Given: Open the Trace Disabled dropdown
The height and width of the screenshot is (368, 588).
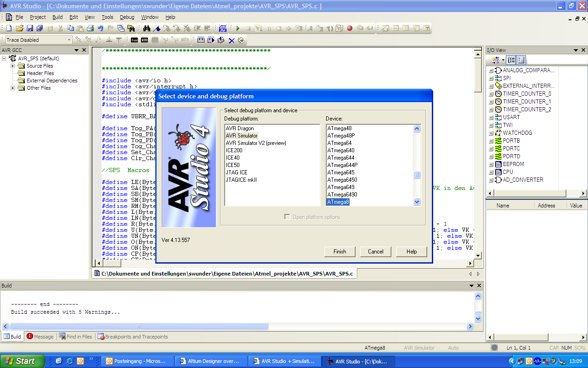Looking at the screenshot, I should pos(69,40).
